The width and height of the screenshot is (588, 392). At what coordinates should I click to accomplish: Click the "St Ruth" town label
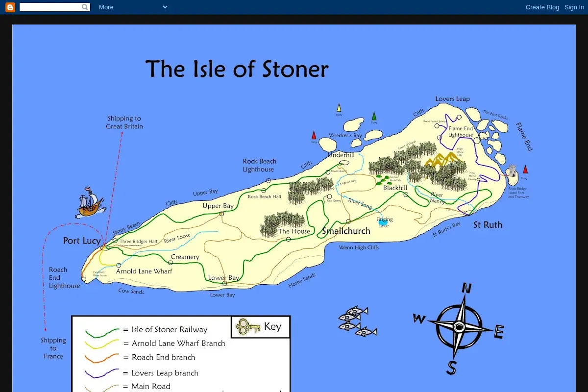(488, 225)
